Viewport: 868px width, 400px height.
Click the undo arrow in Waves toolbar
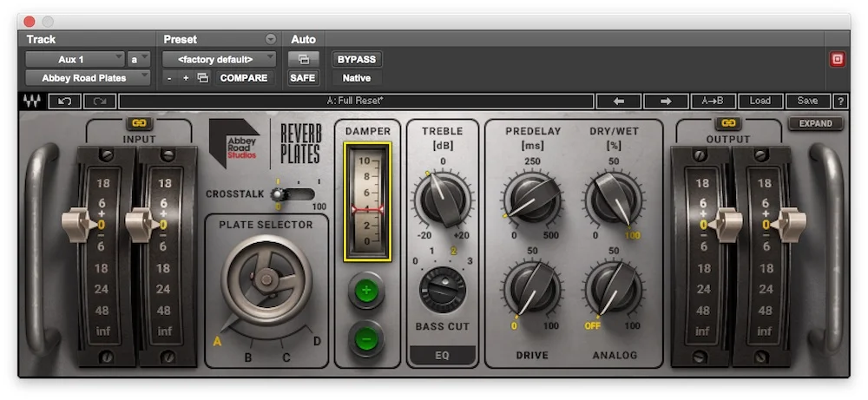(65, 102)
